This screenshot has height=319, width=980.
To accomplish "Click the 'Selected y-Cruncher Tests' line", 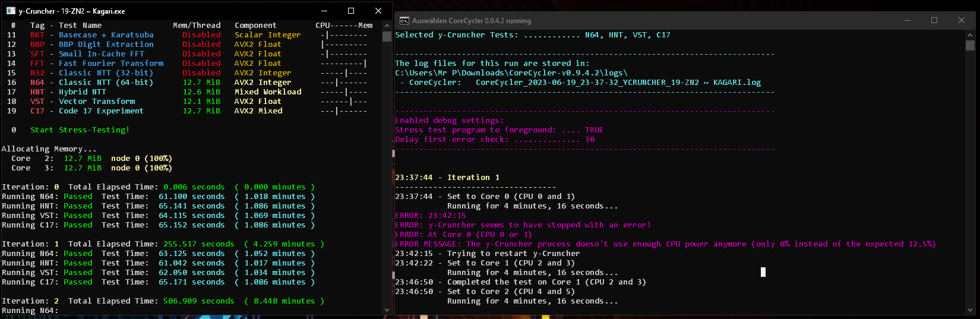I will click(x=533, y=35).
